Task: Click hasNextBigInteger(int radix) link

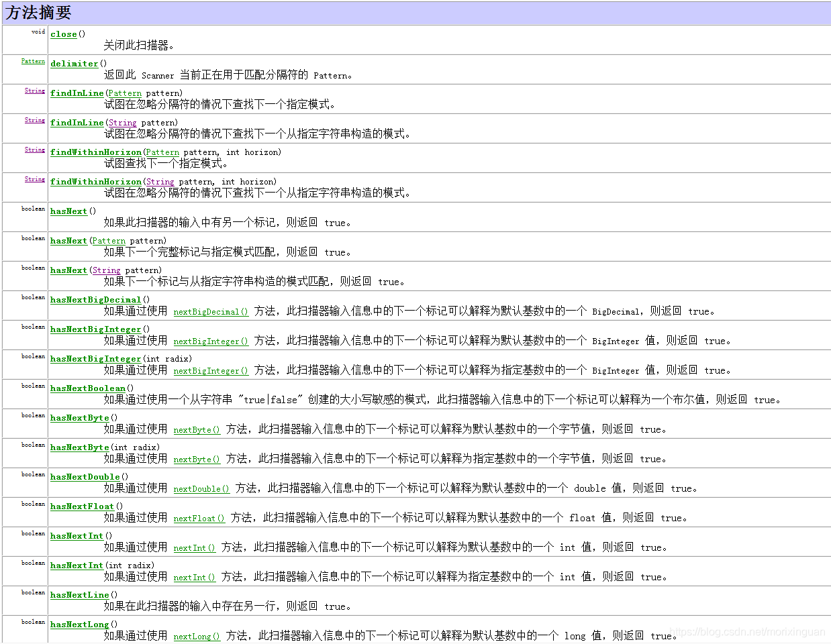Action: point(94,358)
